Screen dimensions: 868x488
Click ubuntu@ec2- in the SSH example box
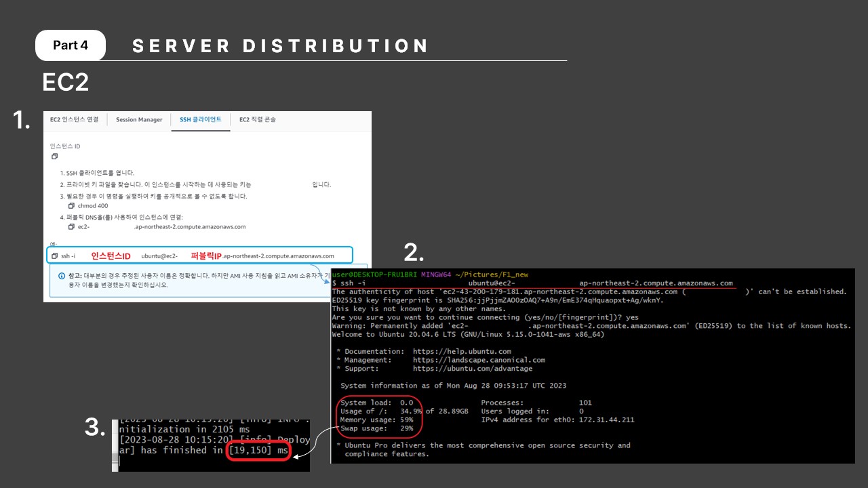pyautogui.click(x=159, y=256)
